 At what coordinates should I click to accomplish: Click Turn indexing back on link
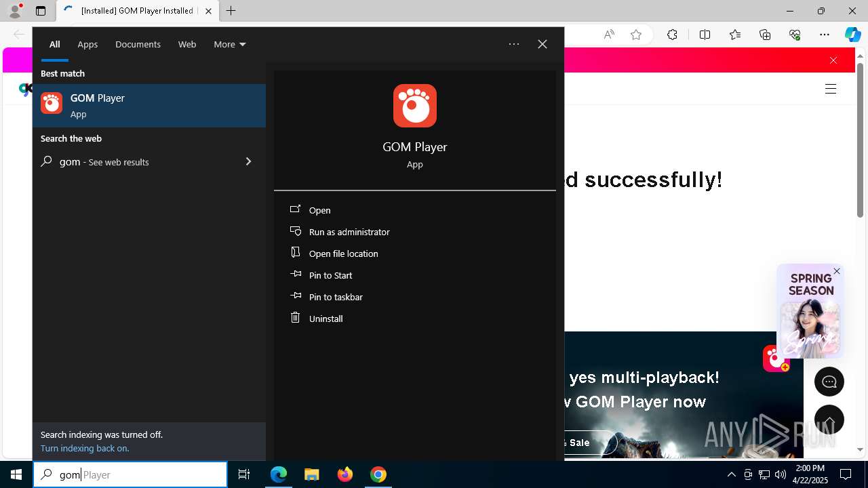(x=85, y=448)
